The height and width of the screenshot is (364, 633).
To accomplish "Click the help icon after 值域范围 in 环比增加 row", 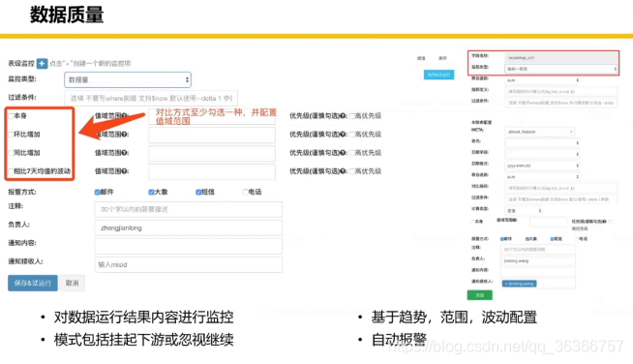I will click(x=124, y=135).
